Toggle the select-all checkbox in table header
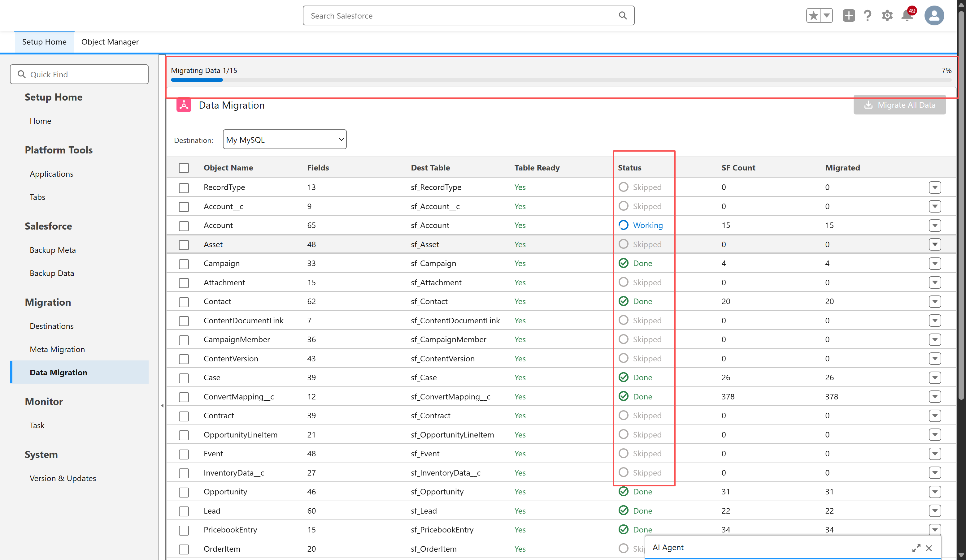Image resolution: width=966 pixels, height=560 pixels. point(184,168)
